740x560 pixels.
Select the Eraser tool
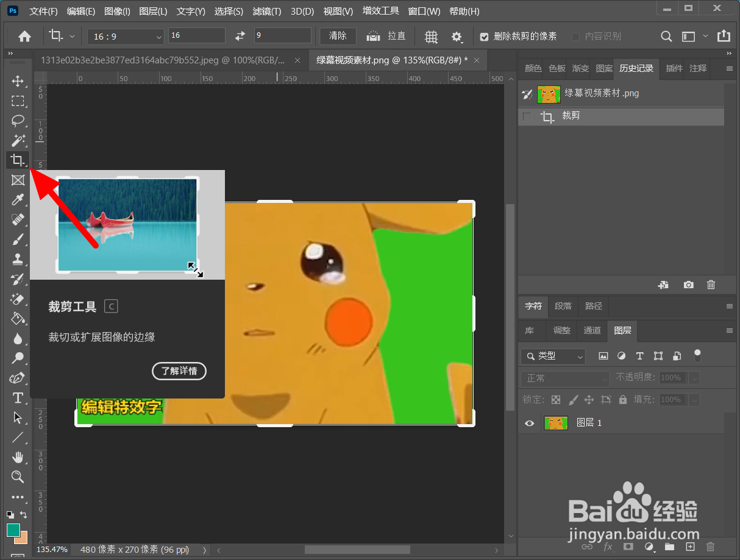(18, 299)
